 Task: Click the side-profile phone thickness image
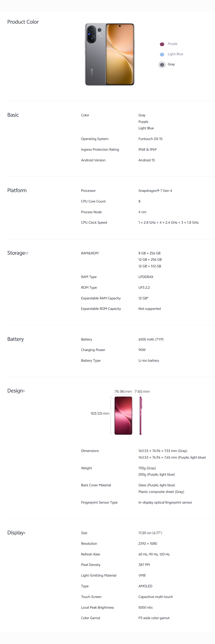point(141,416)
